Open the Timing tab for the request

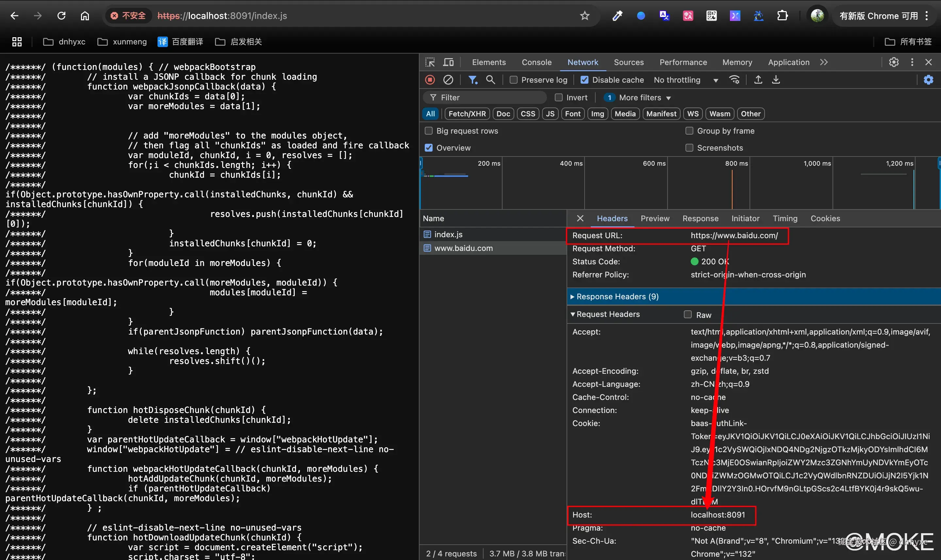[x=785, y=218]
